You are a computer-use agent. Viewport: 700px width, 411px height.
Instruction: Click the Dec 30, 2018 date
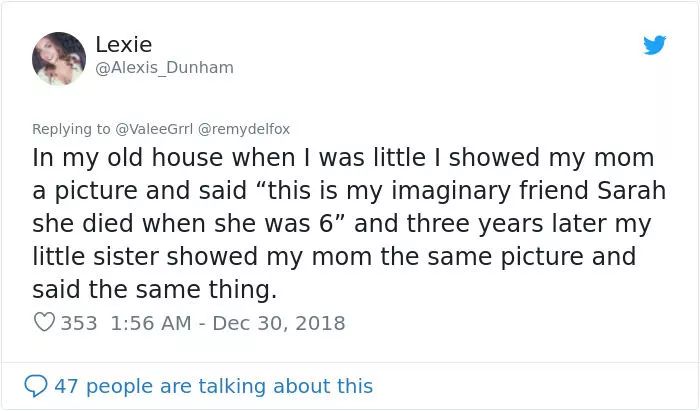coord(279,323)
